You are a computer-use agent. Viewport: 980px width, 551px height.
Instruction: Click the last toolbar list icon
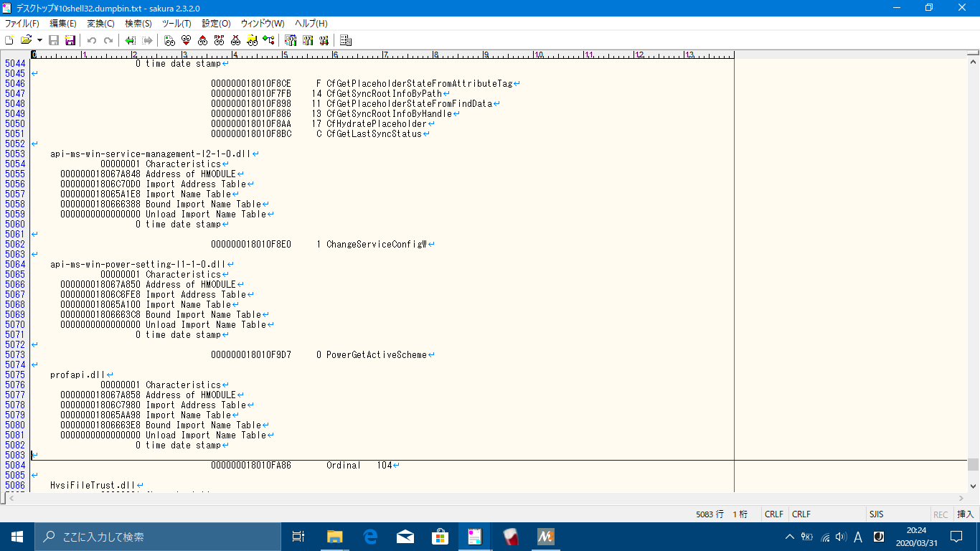pyautogui.click(x=346, y=40)
